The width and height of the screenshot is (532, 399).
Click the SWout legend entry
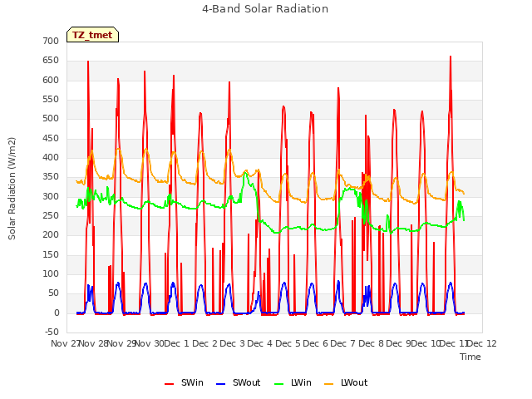[x=239, y=382]
